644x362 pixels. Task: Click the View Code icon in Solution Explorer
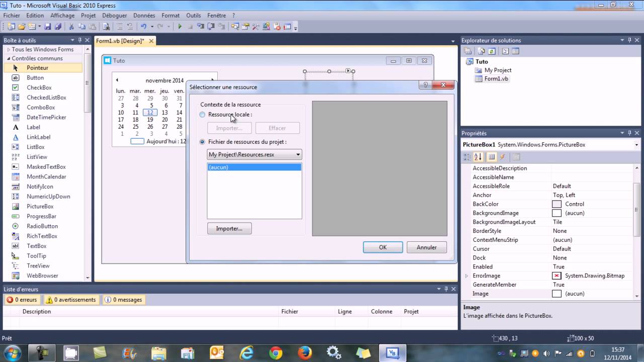click(x=505, y=51)
